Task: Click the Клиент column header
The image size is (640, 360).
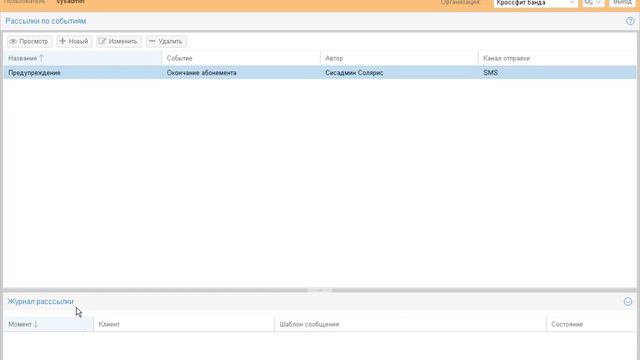Action: tap(184, 324)
